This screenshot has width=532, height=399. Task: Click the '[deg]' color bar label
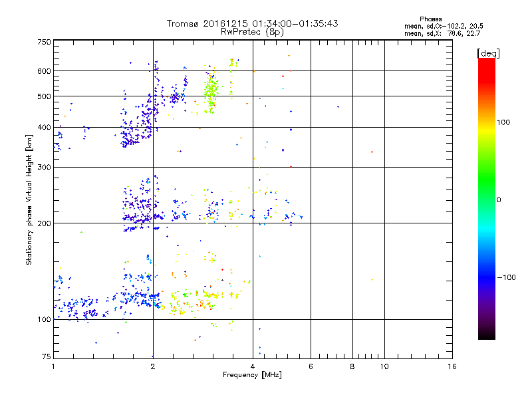(488, 53)
